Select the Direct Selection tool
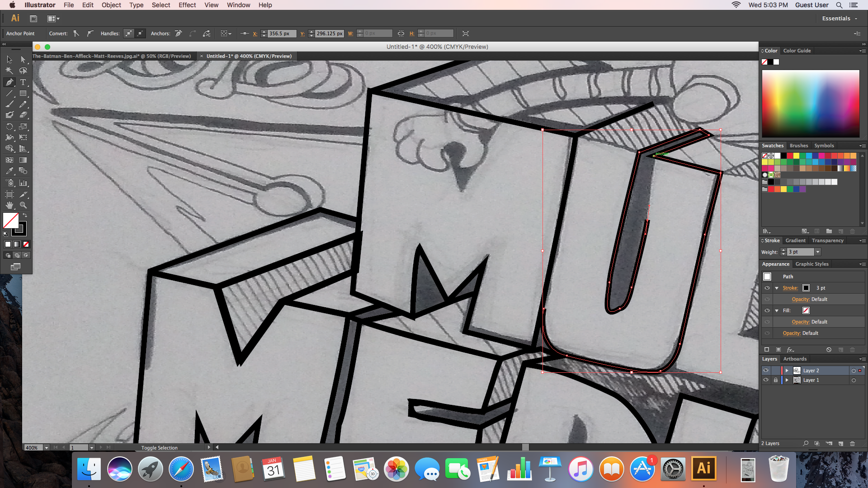Screen dimensions: 868x488 click(23, 60)
